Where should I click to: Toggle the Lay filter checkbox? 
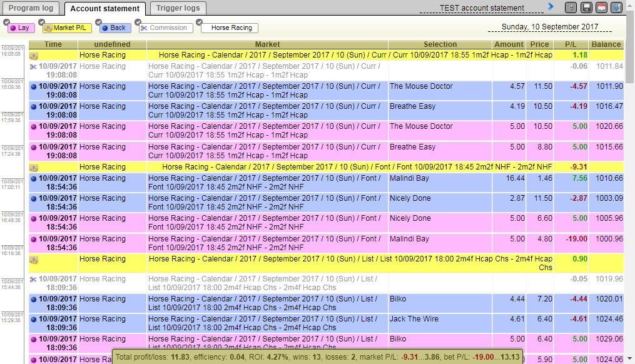[x=6, y=23]
